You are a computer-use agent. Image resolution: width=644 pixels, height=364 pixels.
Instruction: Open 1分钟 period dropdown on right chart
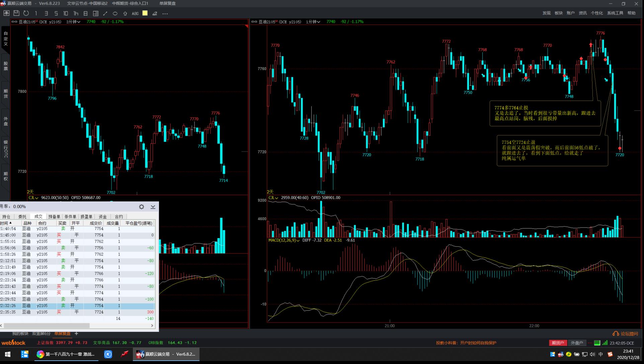click(313, 22)
